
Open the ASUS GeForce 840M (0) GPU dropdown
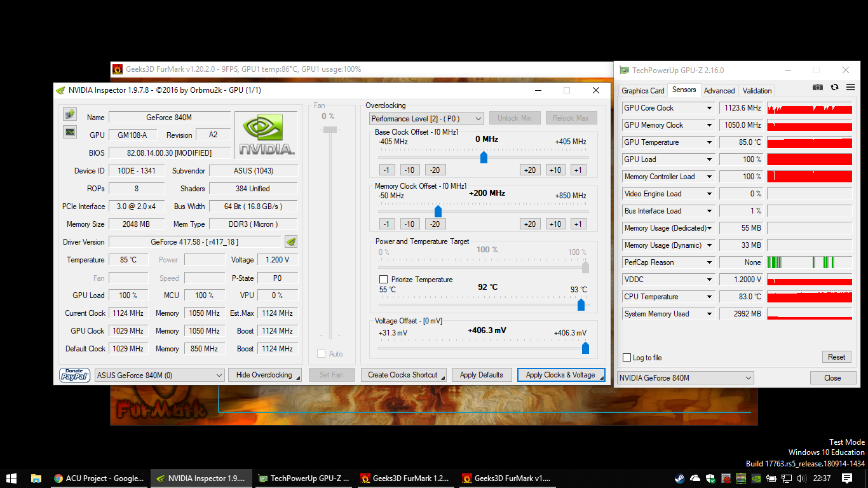pos(159,376)
